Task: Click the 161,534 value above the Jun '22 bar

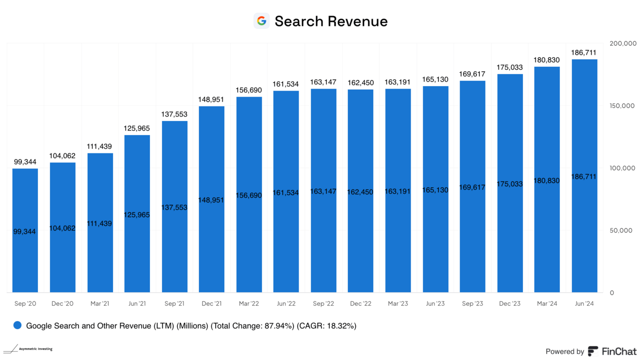Action: point(286,84)
